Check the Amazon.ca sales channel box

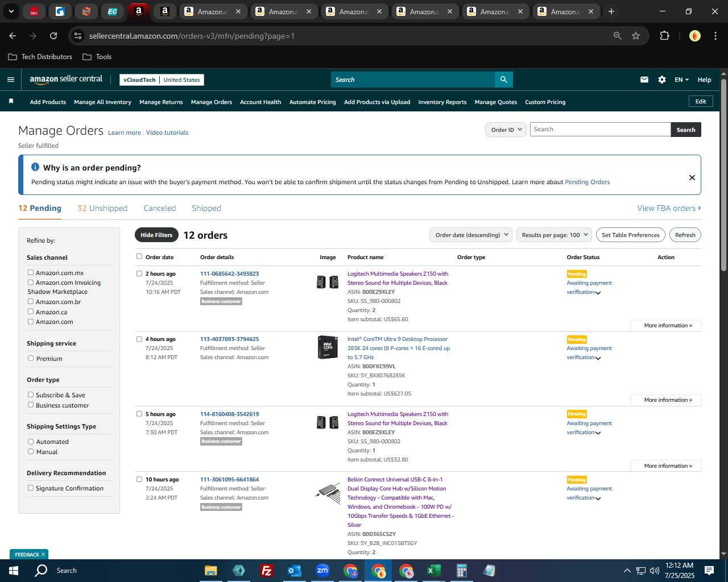(x=31, y=311)
